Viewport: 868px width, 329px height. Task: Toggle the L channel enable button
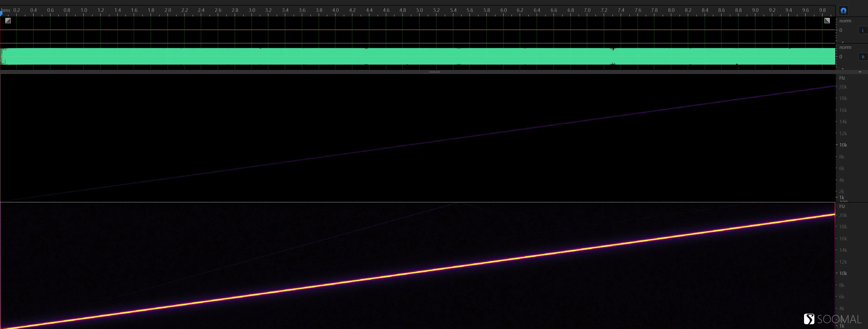[x=863, y=30]
